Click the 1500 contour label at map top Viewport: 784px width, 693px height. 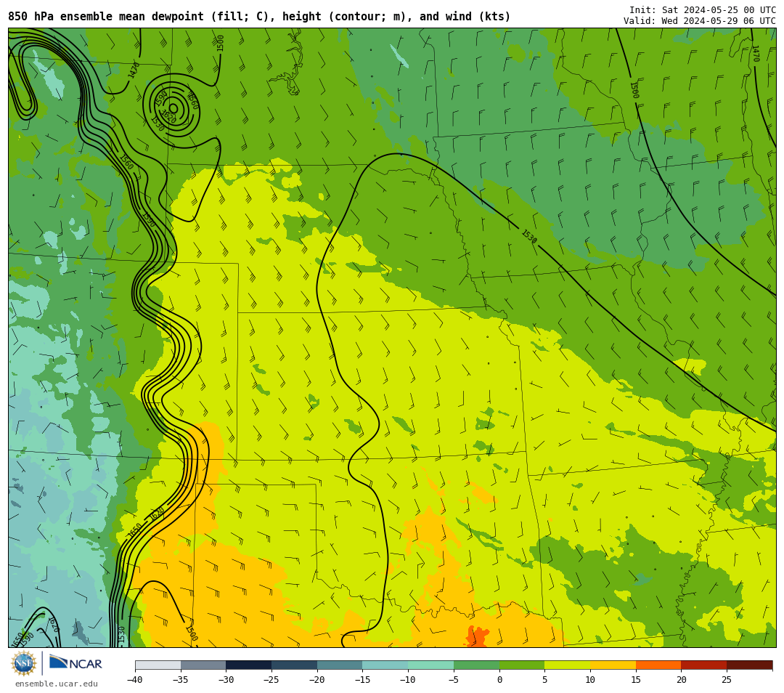pyautogui.click(x=221, y=43)
